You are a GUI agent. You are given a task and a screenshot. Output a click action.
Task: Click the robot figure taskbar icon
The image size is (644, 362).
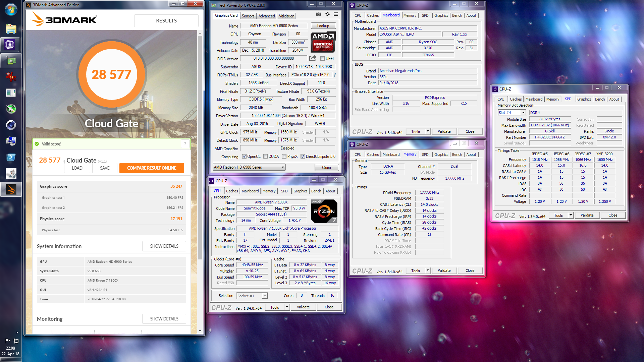[x=11, y=173]
